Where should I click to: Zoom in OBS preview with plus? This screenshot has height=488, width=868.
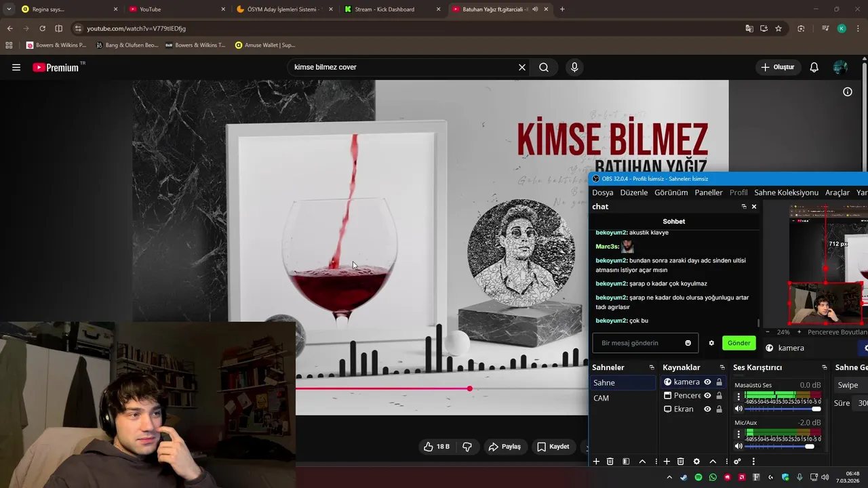point(799,332)
